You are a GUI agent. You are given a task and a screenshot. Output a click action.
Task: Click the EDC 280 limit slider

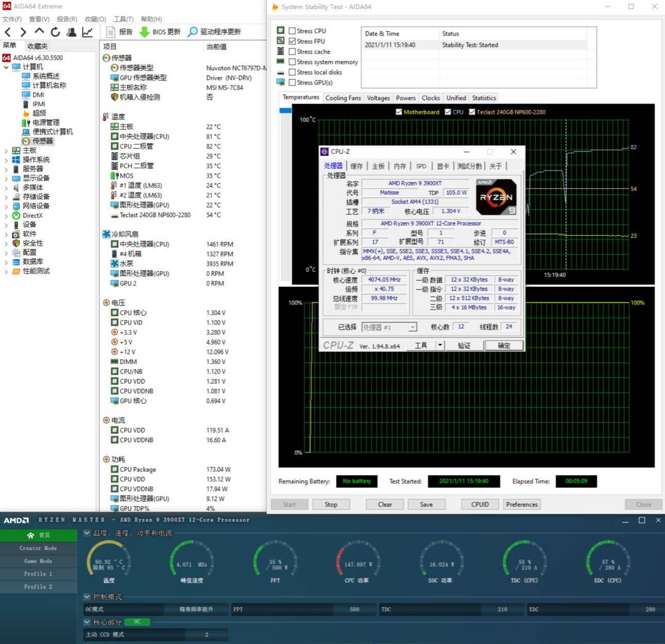[596, 609]
